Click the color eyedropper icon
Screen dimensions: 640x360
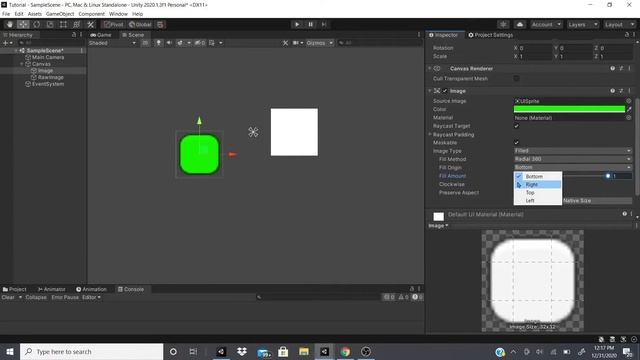pos(629,109)
